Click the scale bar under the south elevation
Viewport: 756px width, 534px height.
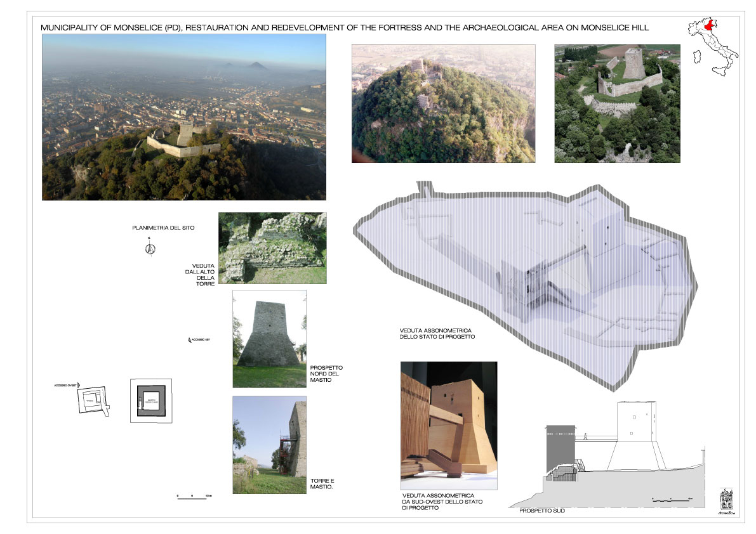[673, 500]
